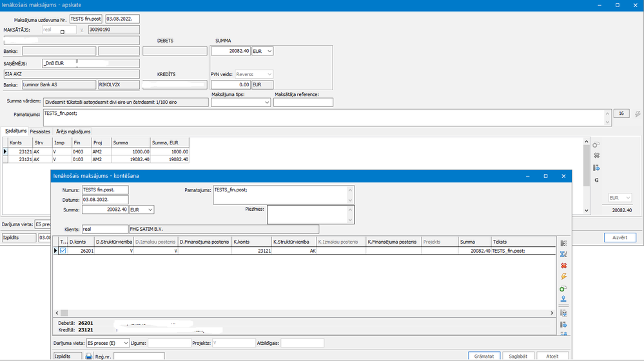This screenshot has height=361, width=644.
Task: Click the lightning bolt icon in kontēšana toolbar
Action: click(x=563, y=277)
